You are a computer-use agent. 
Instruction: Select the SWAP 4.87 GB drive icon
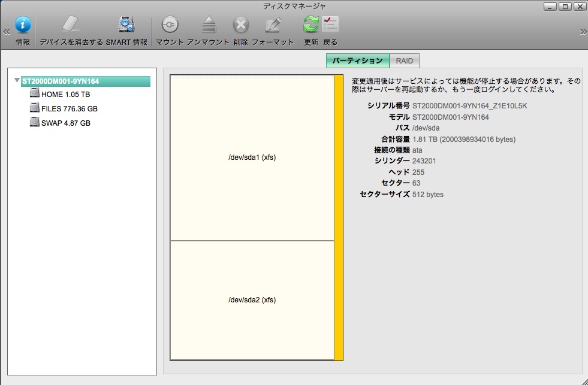(35, 122)
